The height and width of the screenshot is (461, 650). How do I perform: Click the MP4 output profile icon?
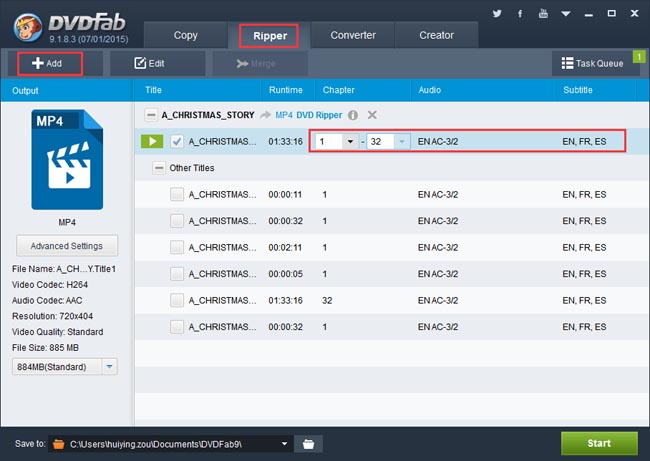67,160
